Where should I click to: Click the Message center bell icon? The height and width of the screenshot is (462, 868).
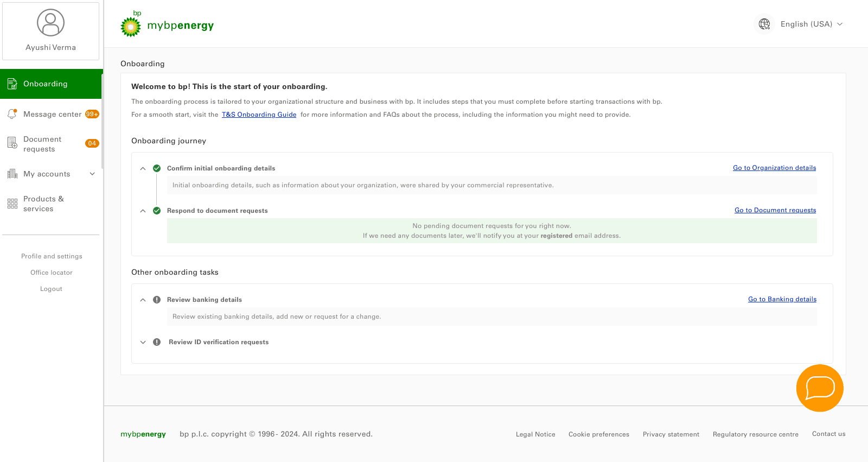(x=12, y=114)
